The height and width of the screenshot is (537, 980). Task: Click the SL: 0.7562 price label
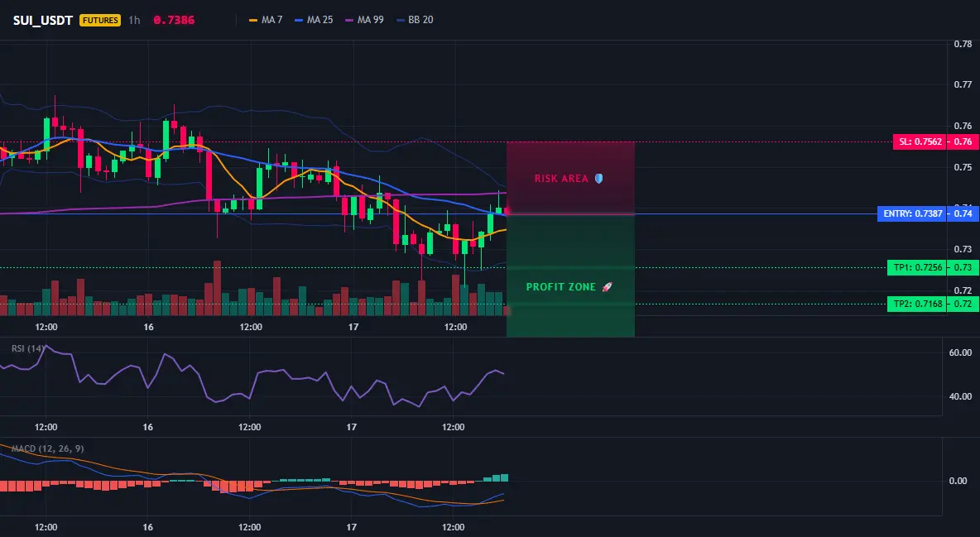click(x=920, y=142)
